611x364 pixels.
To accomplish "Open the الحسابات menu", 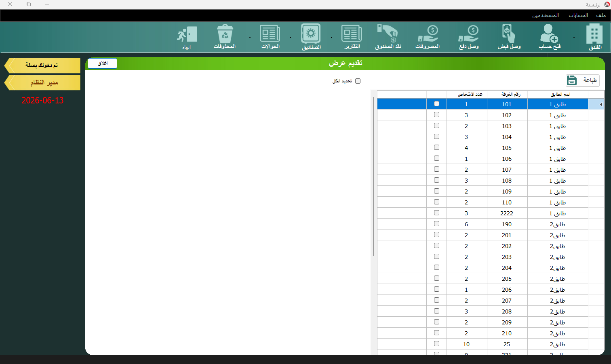I will [578, 15].
